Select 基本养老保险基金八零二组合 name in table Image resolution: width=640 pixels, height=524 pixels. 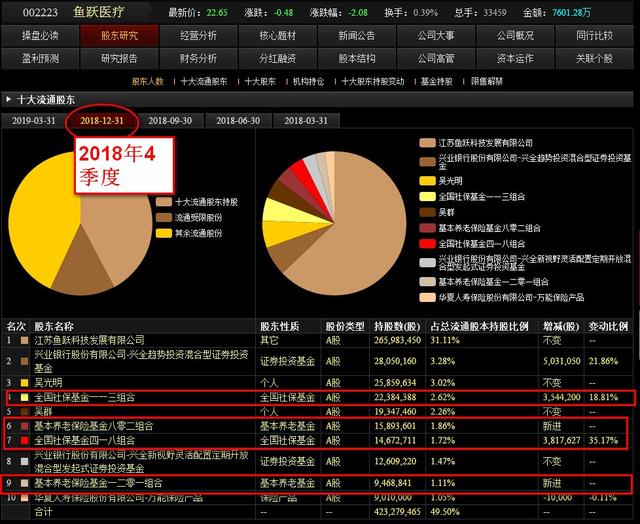click(94, 426)
